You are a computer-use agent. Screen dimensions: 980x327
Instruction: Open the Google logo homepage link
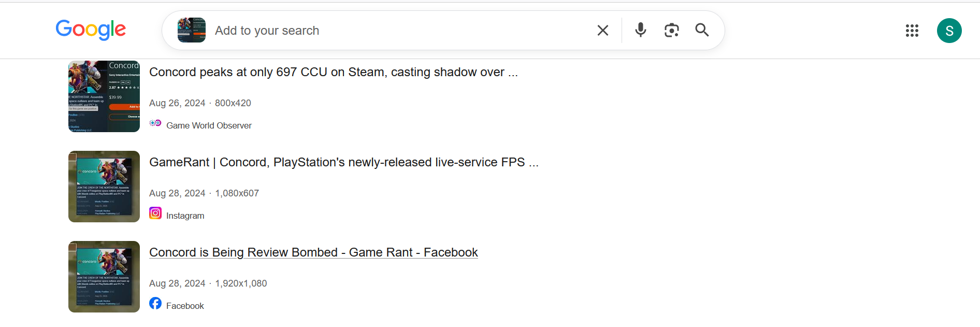click(91, 30)
